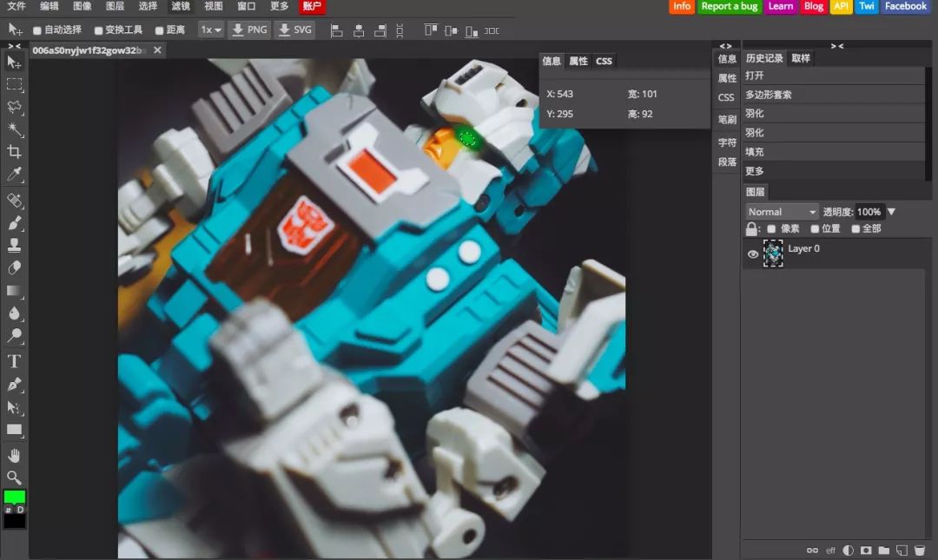Screen dimensions: 938x560
Task: Switch to the 取样 tab
Action: pyautogui.click(x=801, y=58)
